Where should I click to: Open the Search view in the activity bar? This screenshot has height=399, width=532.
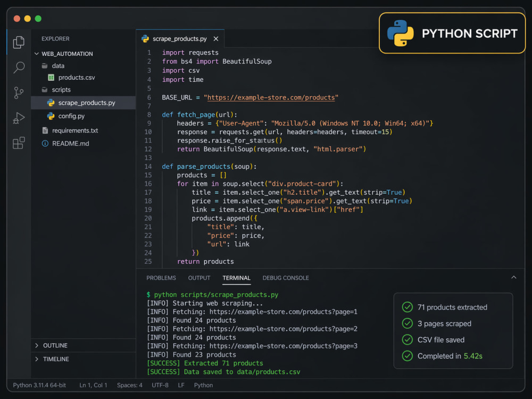click(19, 67)
